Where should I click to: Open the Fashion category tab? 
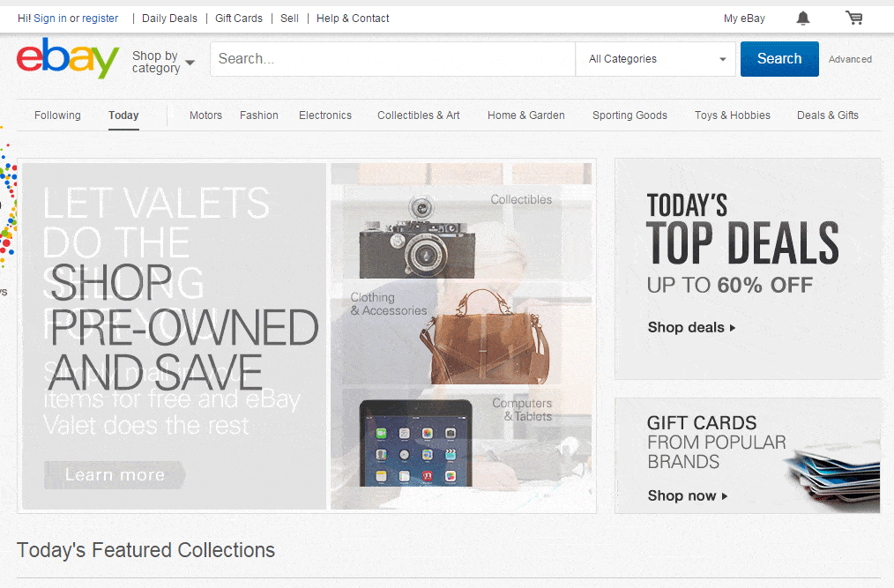point(259,115)
